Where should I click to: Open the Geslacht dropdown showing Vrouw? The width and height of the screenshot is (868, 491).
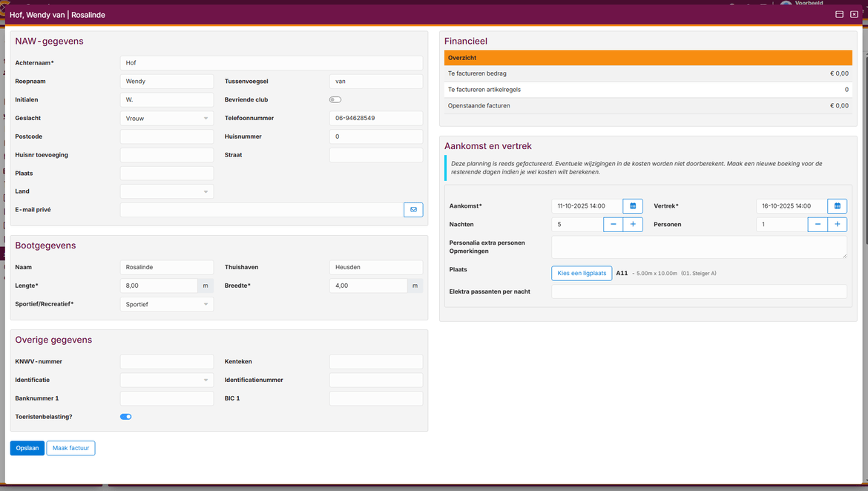[x=166, y=117]
